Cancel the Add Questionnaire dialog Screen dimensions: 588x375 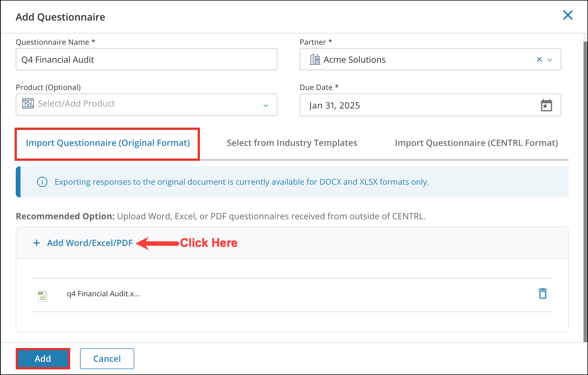coord(107,358)
